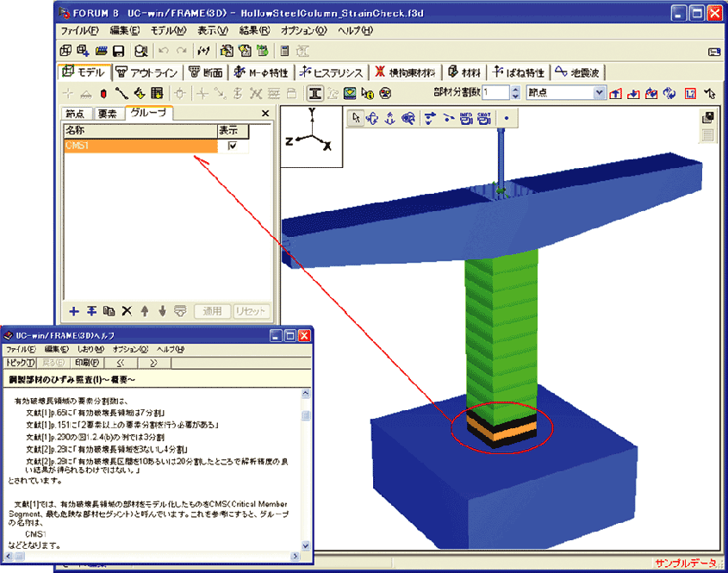The width and height of the screenshot is (728, 573).
Task: Click the << previous topic button in help window
Action: (121, 363)
